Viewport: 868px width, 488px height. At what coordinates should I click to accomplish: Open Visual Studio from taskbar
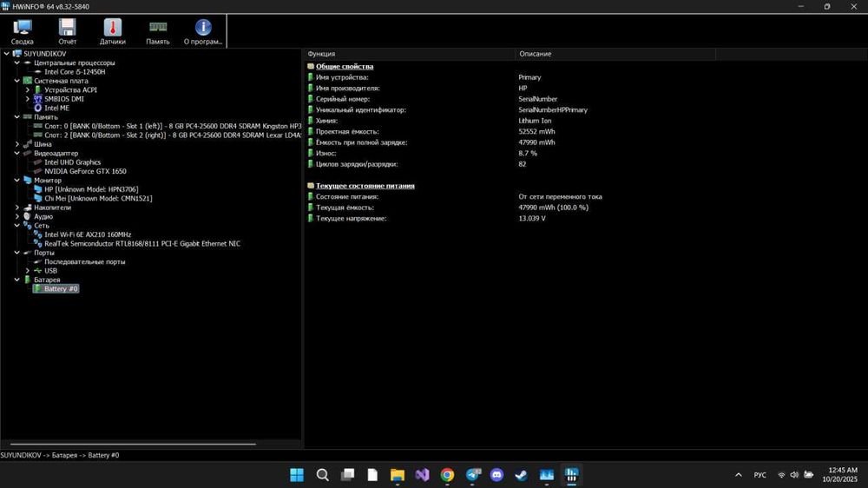(x=423, y=475)
